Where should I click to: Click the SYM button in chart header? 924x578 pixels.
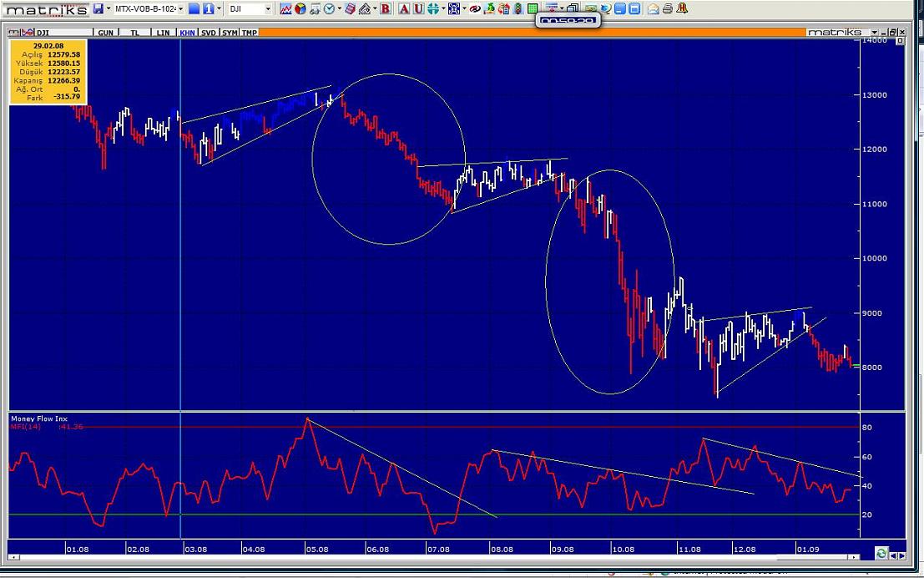coord(229,33)
